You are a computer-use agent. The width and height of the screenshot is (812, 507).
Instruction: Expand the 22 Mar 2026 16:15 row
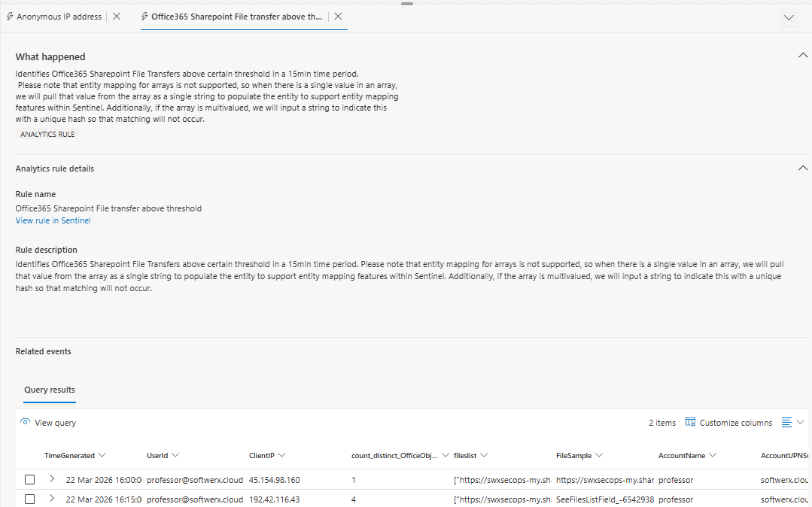tap(52, 499)
